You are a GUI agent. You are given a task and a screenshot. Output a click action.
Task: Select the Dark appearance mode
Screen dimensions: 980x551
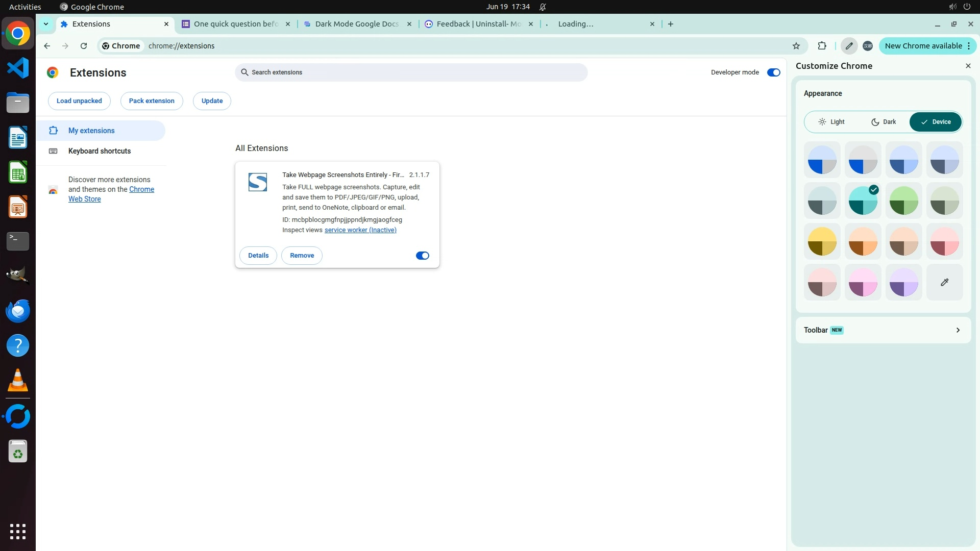(x=884, y=122)
